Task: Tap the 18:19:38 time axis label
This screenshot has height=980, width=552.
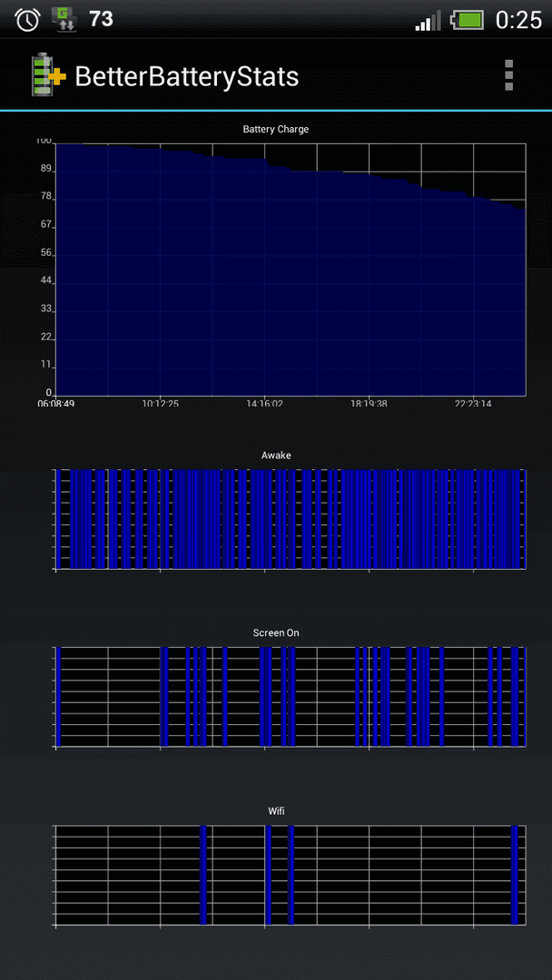Action: pyautogui.click(x=369, y=403)
